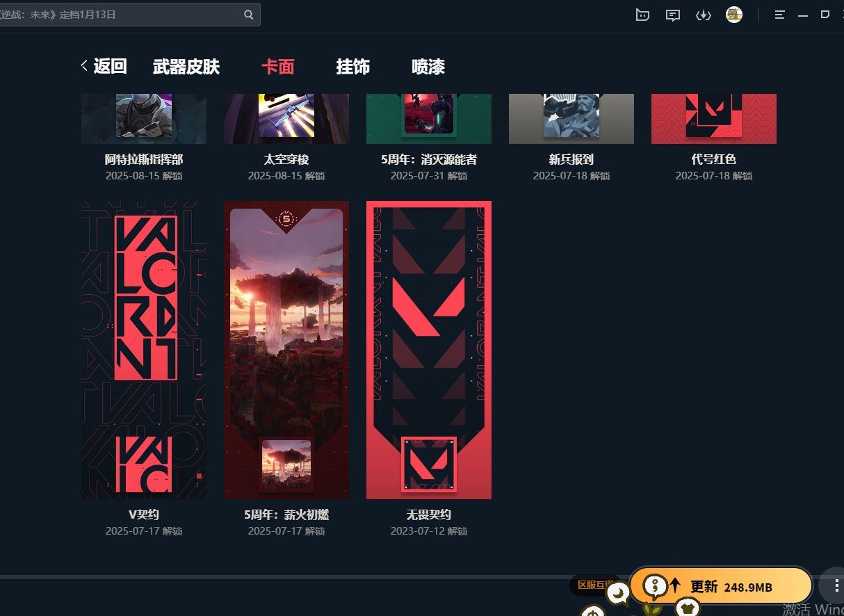Click the moon speech bubble icon
This screenshot has height=616, width=844.
tap(617, 594)
